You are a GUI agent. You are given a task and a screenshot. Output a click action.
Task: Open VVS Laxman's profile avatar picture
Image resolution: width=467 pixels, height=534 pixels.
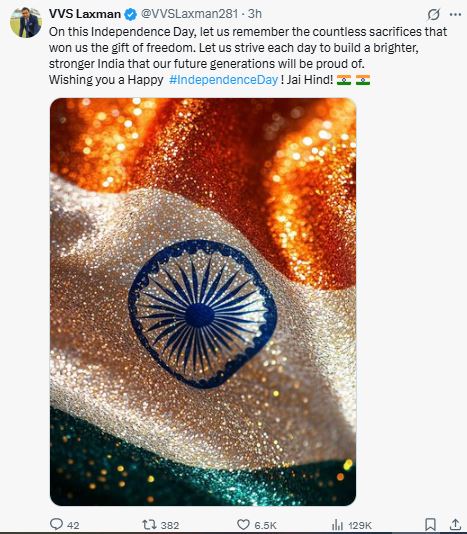point(26,22)
